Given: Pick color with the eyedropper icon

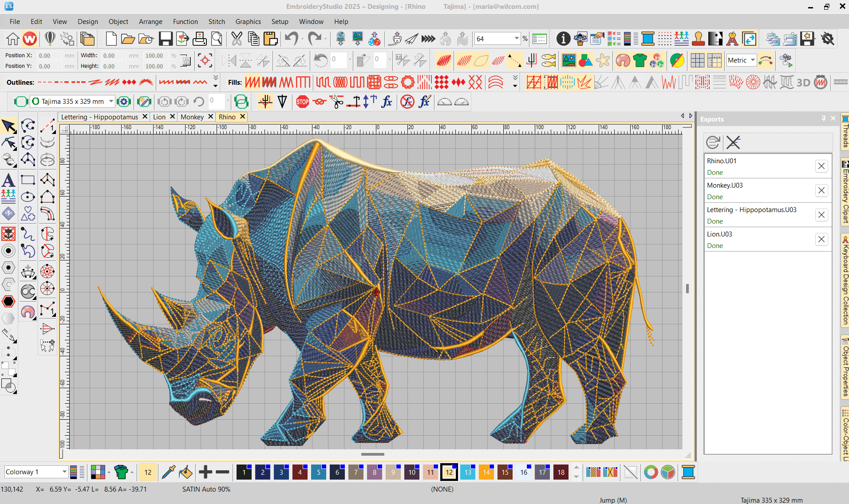Looking at the screenshot, I should (169, 472).
